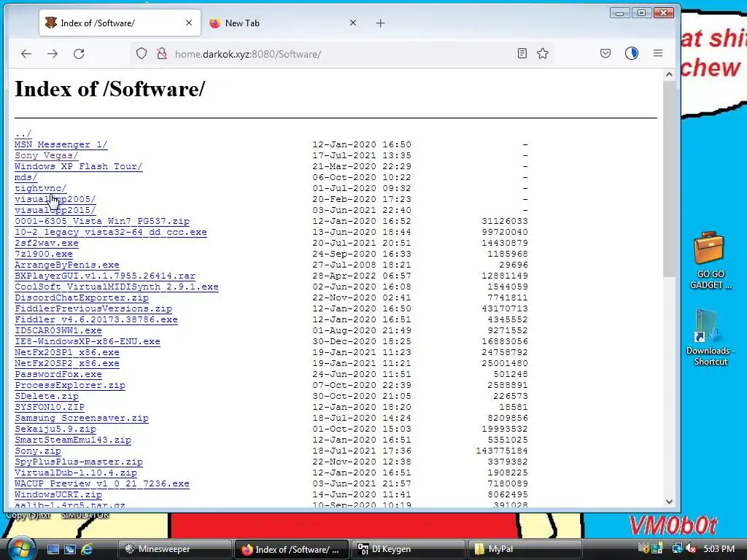Viewport: 747px width, 560px height.
Task: Bookmark this page with the star icon
Action: coord(543,53)
